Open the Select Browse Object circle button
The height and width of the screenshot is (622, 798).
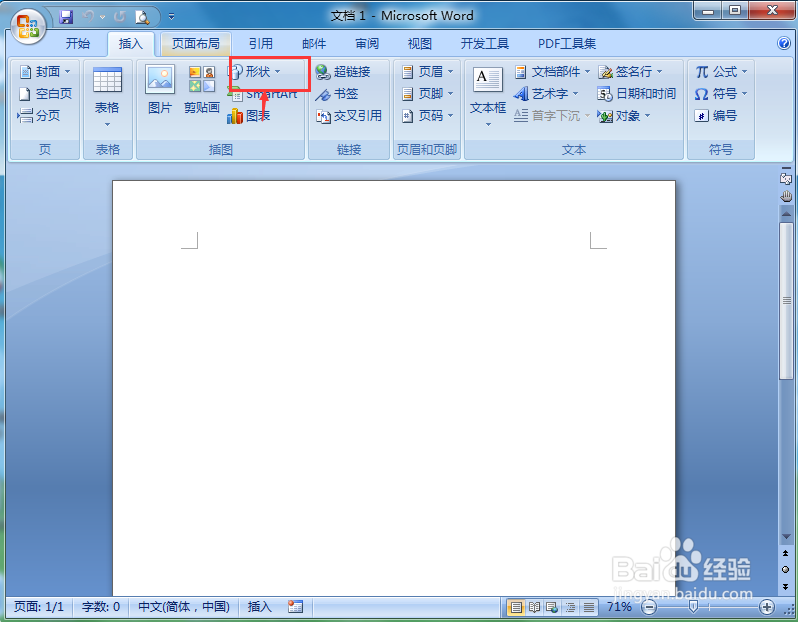tap(786, 570)
